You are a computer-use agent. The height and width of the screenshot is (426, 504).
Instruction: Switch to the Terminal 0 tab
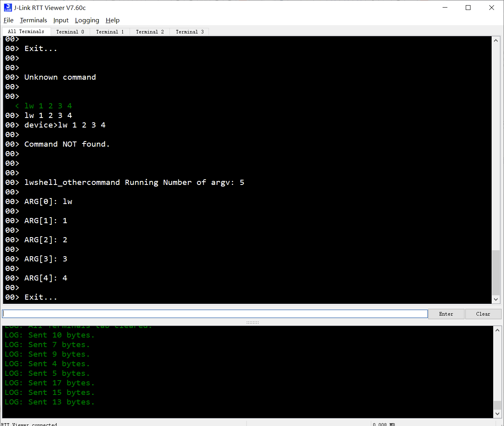tap(70, 32)
